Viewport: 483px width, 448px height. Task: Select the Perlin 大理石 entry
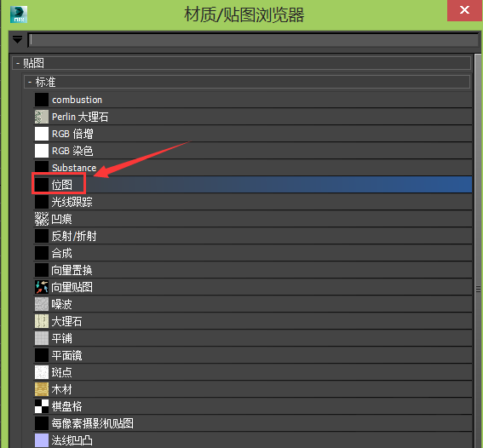pos(253,117)
